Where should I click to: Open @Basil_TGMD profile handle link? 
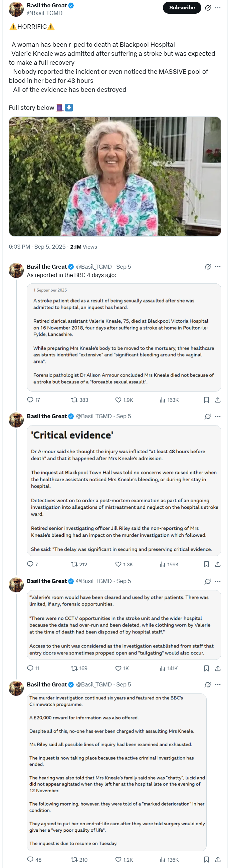44,13
